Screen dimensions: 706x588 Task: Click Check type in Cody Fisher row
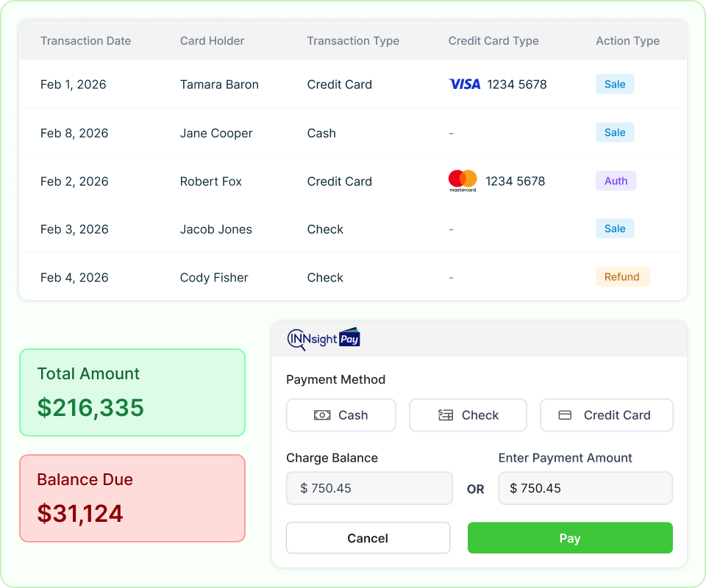[325, 278]
